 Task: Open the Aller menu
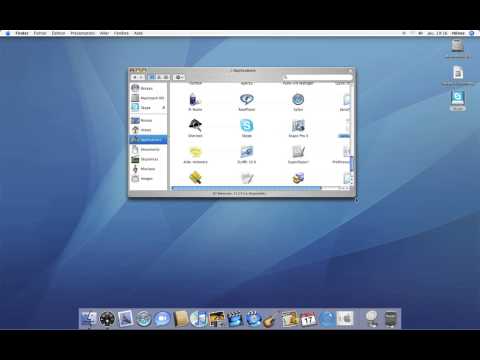click(x=104, y=33)
